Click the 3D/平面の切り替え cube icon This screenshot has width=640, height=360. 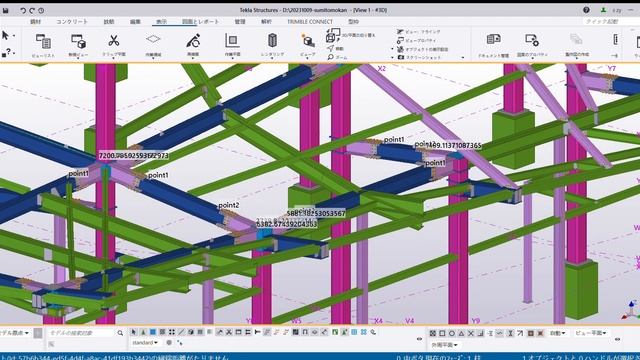coord(333,35)
